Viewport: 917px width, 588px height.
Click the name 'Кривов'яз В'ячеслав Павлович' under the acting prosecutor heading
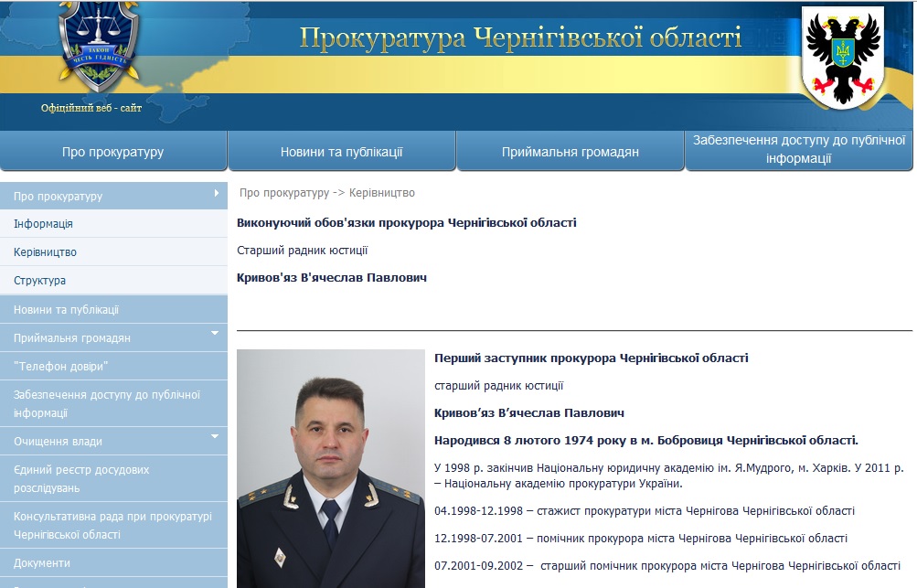pos(332,277)
